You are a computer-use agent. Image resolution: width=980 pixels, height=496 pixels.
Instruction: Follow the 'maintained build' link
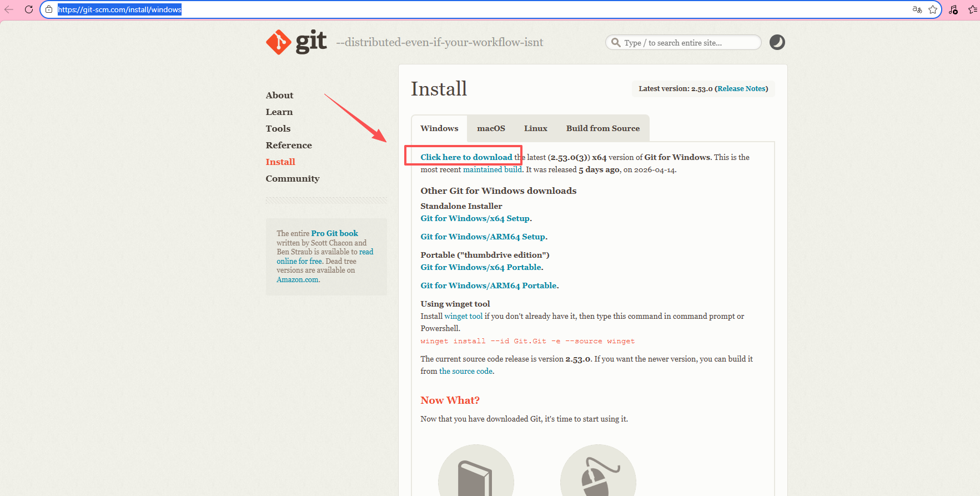pos(492,170)
